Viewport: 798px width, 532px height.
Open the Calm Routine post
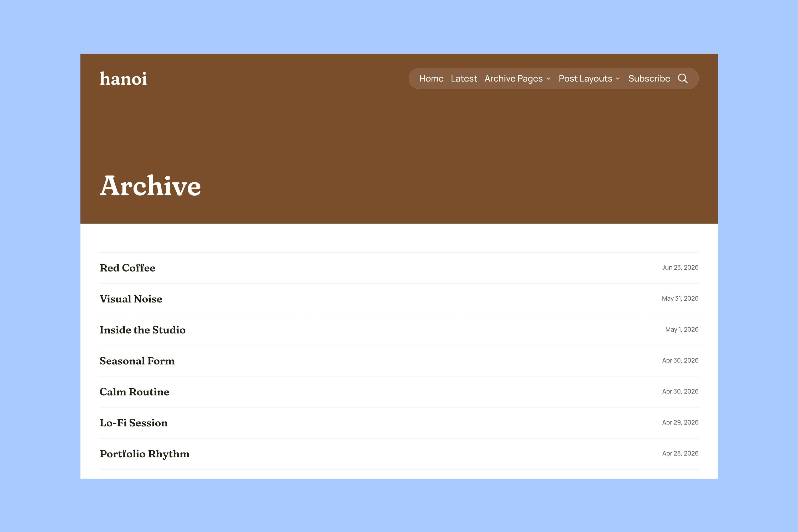click(x=134, y=392)
